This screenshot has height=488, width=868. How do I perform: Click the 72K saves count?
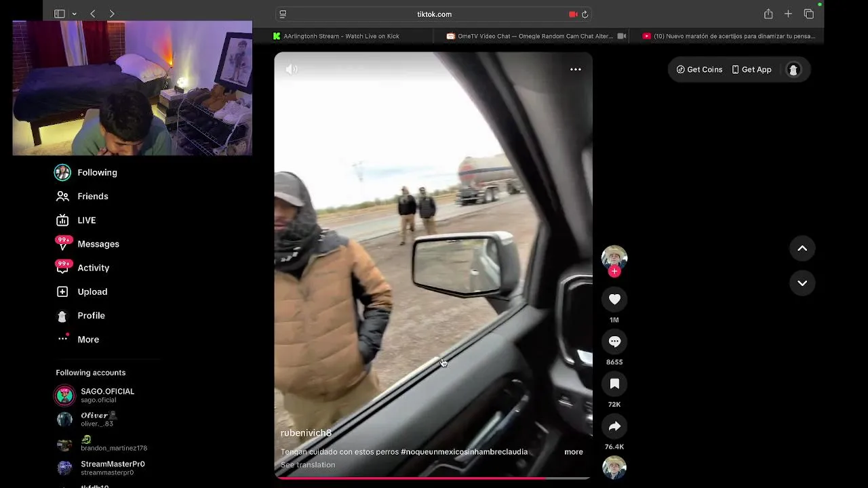614,405
